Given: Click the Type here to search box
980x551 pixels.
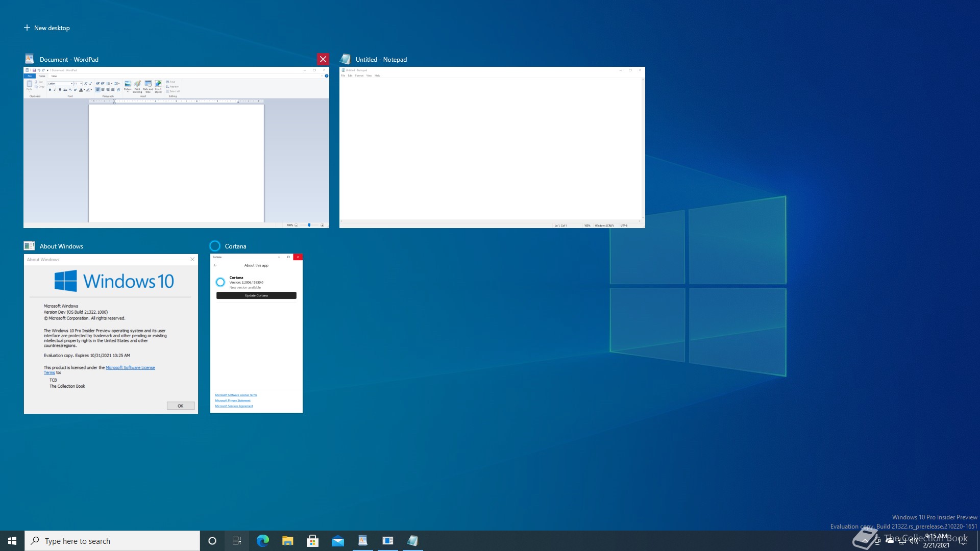Looking at the screenshot, I should (x=112, y=541).
